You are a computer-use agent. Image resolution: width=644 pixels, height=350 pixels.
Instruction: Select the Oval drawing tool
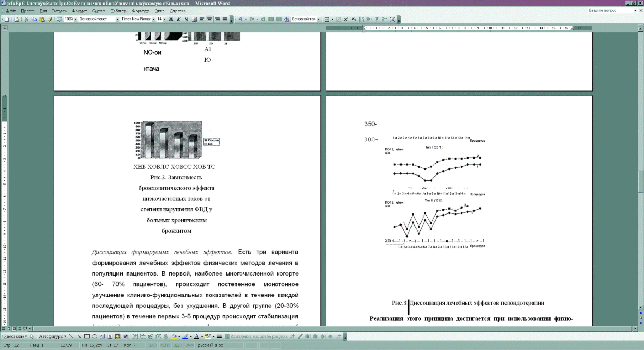point(94,337)
